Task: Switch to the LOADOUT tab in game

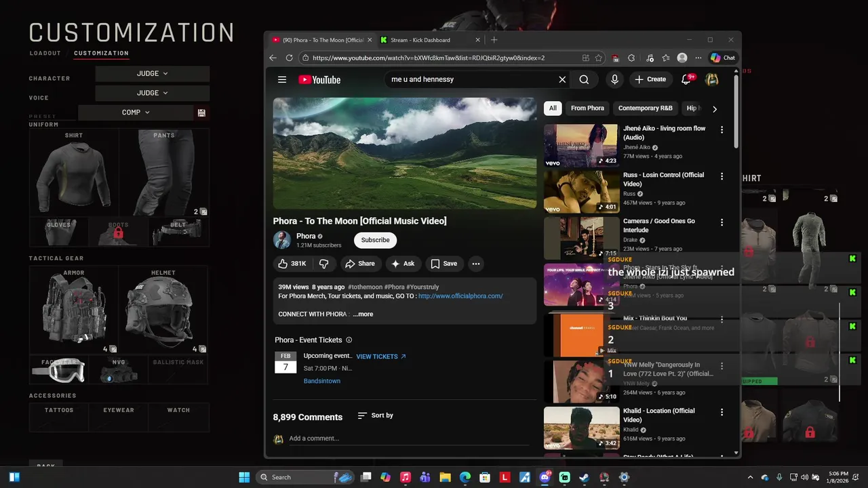Action: pyautogui.click(x=45, y=54)
